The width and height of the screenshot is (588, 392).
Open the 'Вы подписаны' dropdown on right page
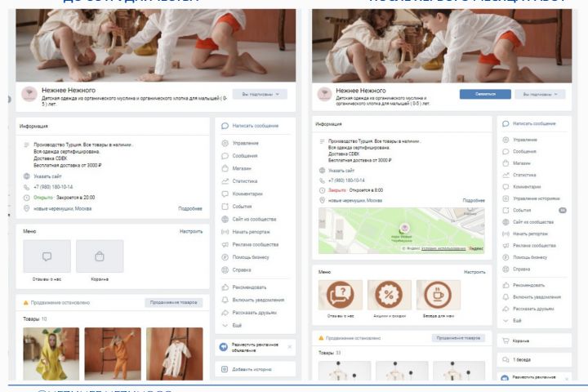coord(540,94)
